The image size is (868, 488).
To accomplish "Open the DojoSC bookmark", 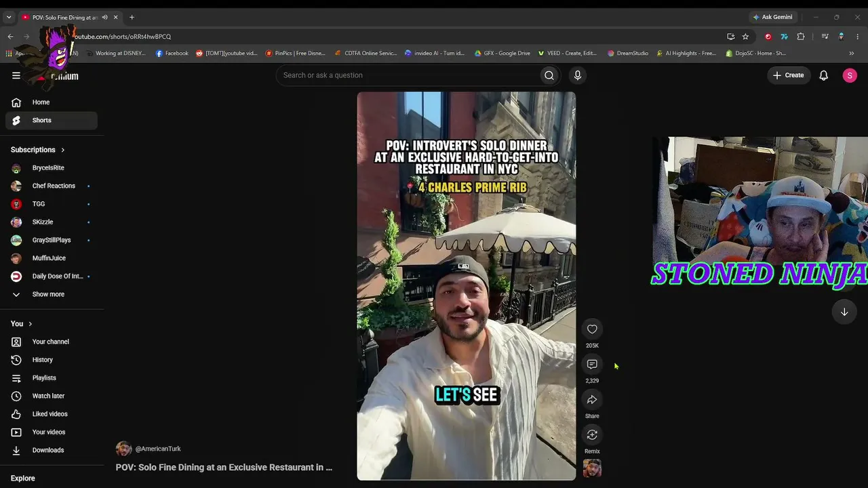I will tap(756, 53).
